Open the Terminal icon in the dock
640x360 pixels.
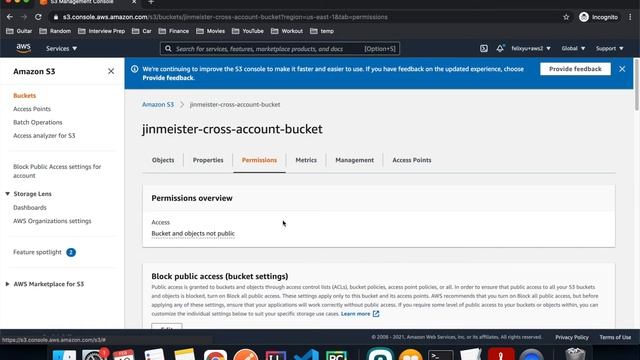point(440,355)
